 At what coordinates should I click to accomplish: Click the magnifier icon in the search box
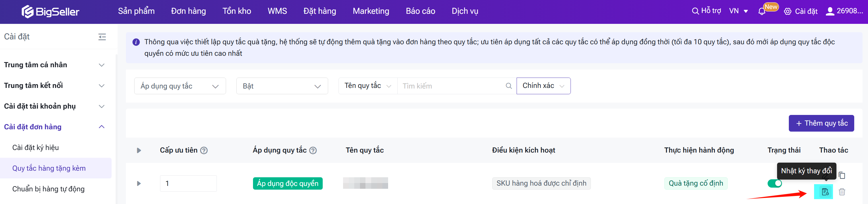coord(509,86)
